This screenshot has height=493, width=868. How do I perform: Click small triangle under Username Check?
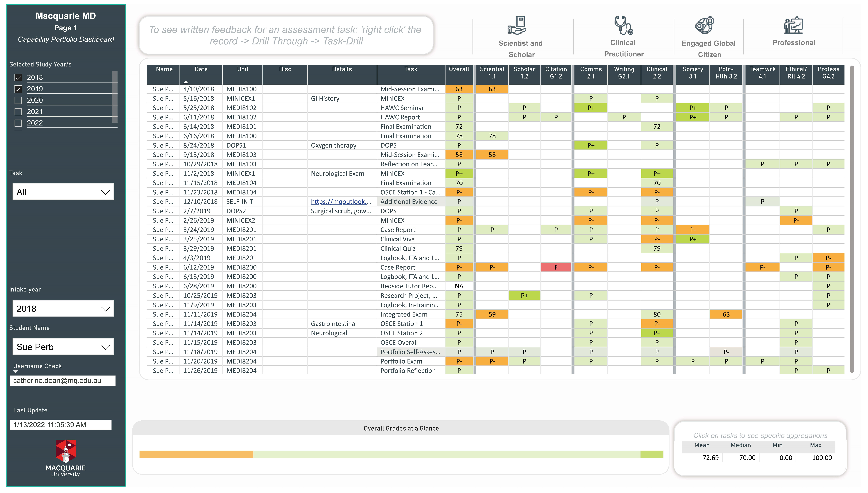[x=16, y=372]
